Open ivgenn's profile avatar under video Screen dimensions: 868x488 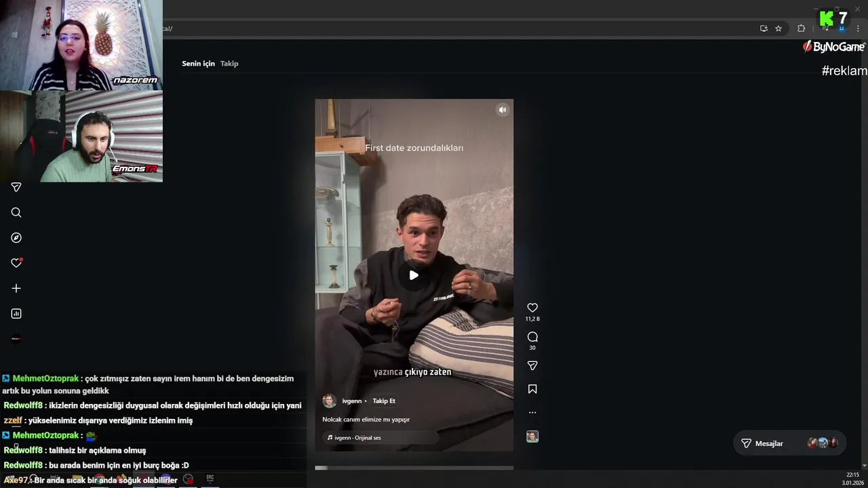[x=329, y=401]
